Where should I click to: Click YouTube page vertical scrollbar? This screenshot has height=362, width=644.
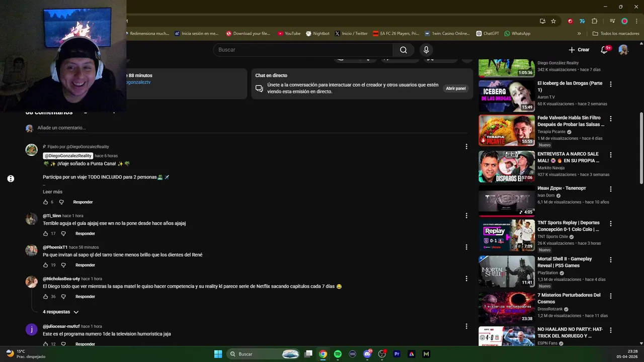pyautogui.click(x=641, y=148)
